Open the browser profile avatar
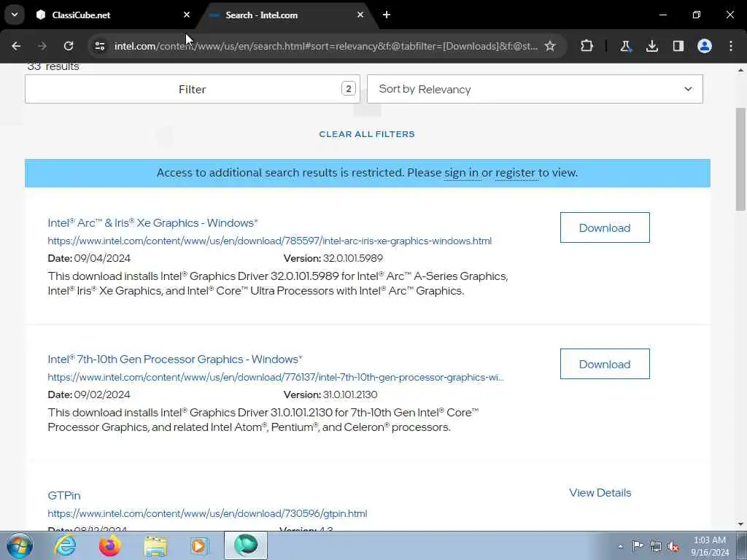 point(705,46)
